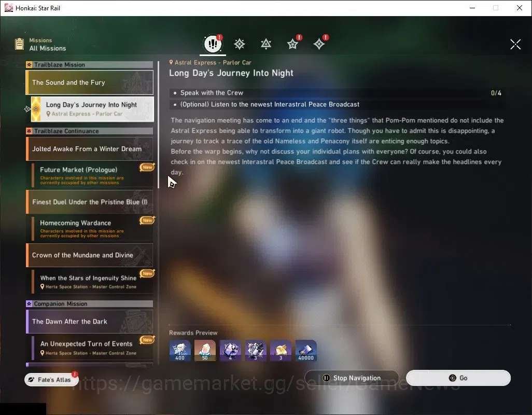Click New badge on Future Market (Prologue)

(x=147, y=167)
